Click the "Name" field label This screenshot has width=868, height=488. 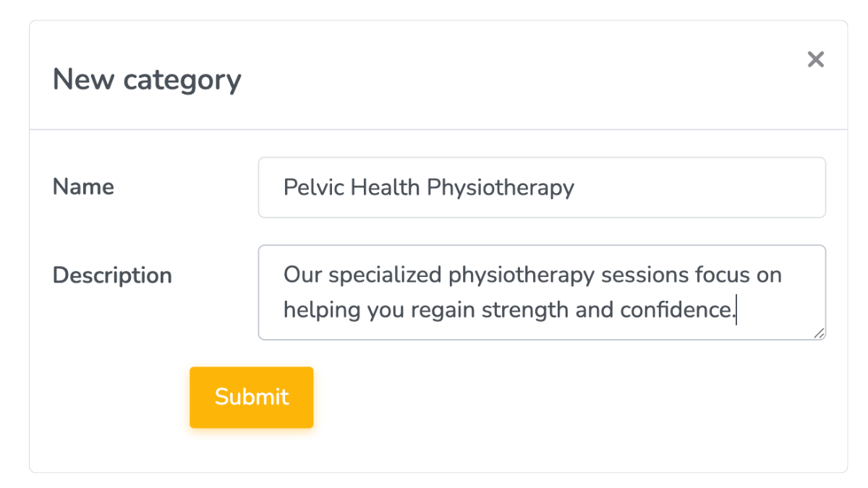[83, 187]
